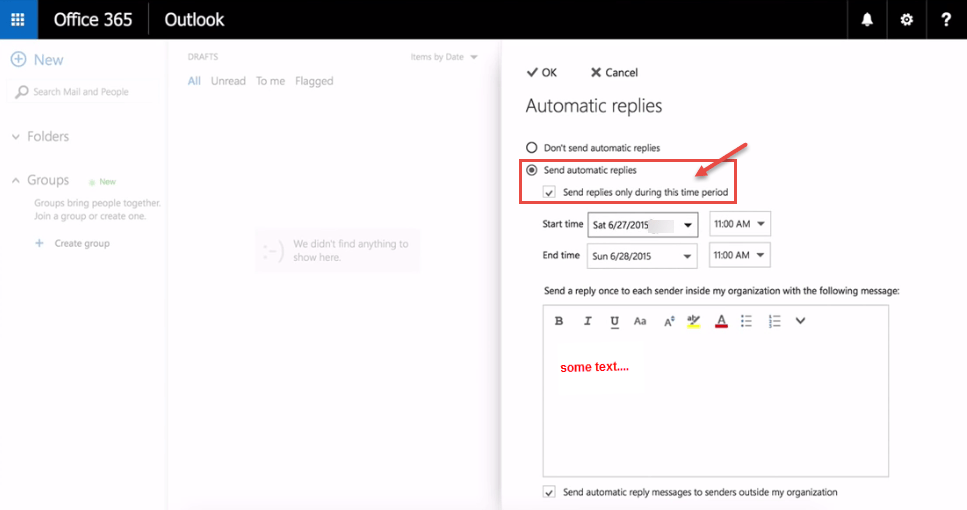Insert a numbered list in reply
The image size is (967, 510).
pyautogui.click(x=775, y=321)
